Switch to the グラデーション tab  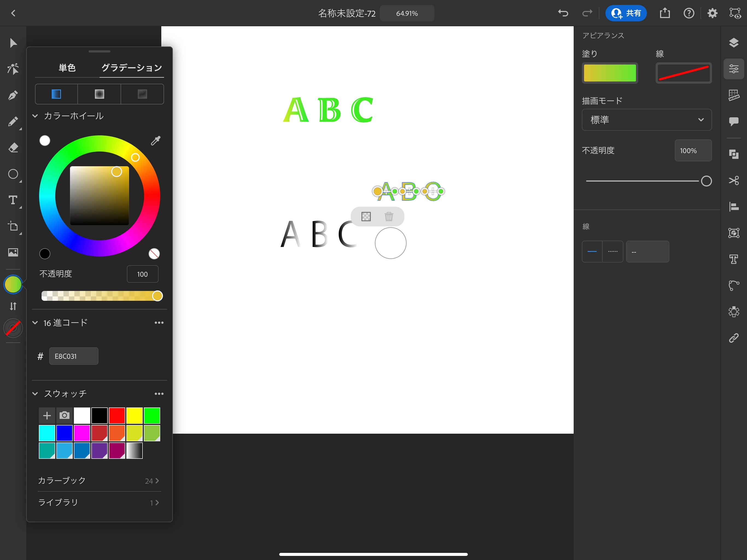coord(132,68)
